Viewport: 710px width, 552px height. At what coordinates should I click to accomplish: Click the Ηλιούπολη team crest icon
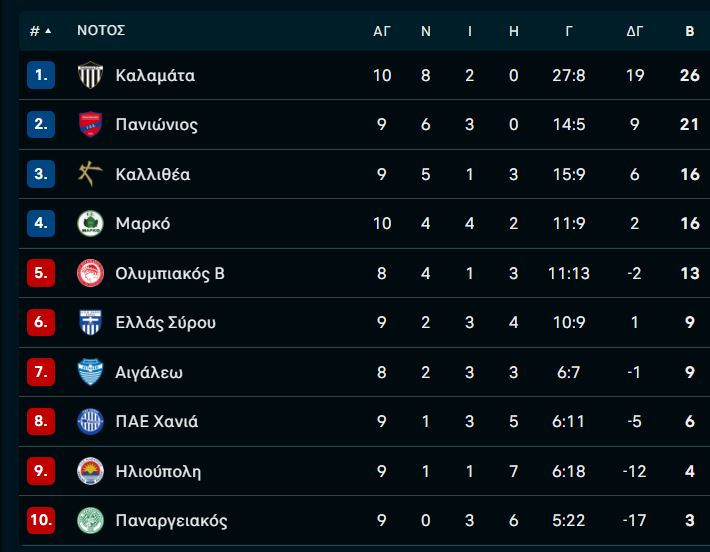pyautogui.click(x=91, y=471)
